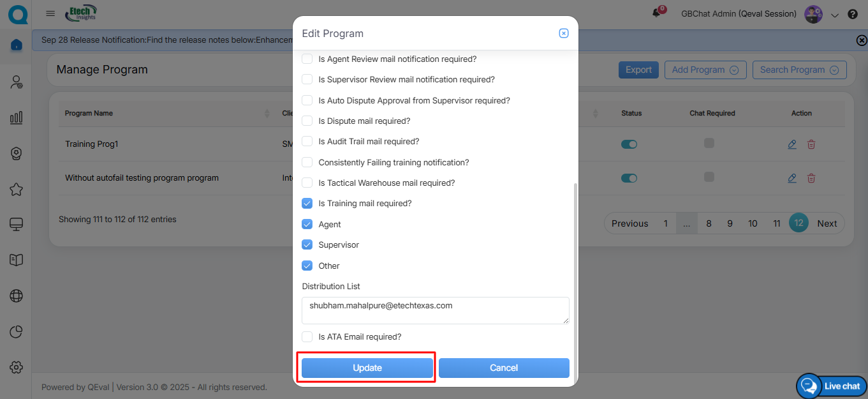The image size is (868, 399).
Task: Open the settings gear sidebar icon
Action: [x=17, y=367]
